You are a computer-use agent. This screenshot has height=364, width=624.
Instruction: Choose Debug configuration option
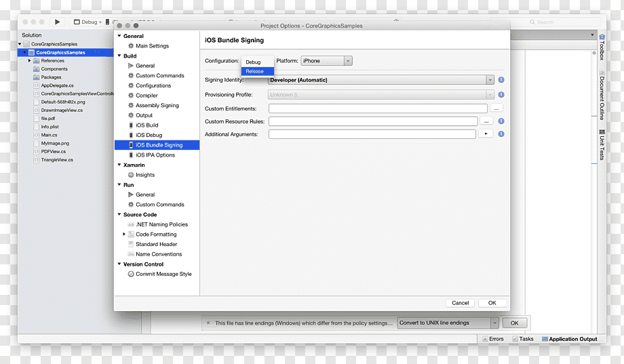[x=258, y=62]
